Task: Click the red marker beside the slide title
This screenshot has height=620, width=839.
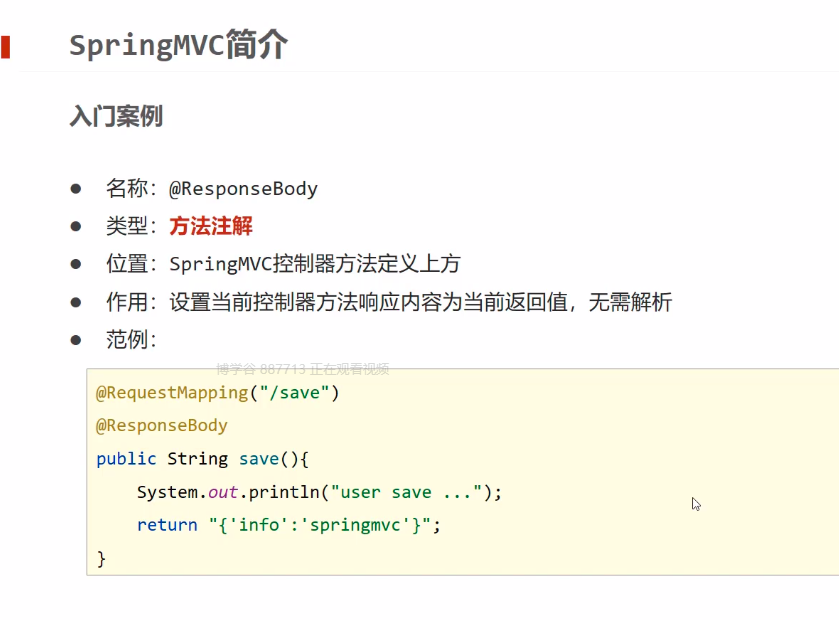Action: point(6,46)
